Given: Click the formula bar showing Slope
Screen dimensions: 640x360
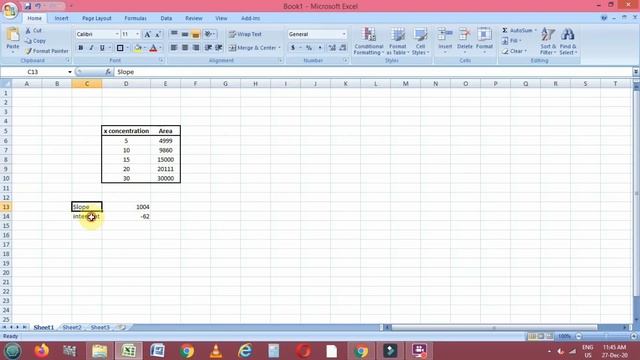Looking at the screenshot, I should tap(373, 72).
